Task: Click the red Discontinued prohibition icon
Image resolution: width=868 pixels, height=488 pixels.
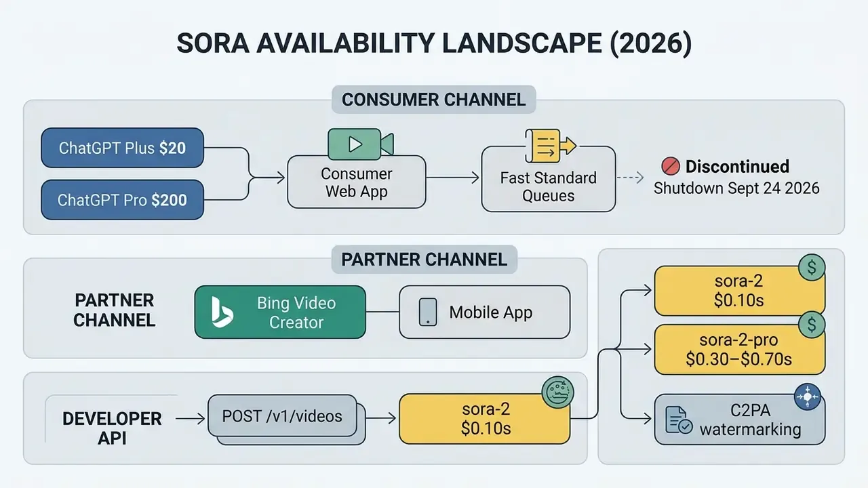Action: coord(670,167)
